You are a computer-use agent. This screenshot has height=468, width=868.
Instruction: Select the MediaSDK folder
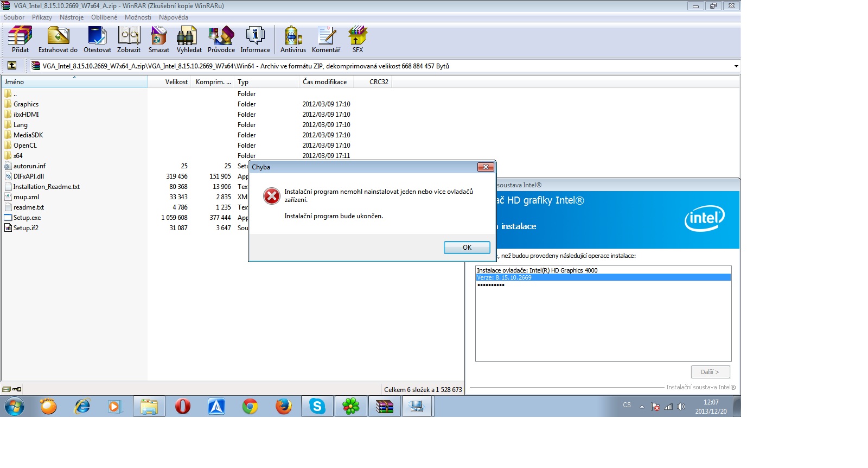tap(28, 135)
